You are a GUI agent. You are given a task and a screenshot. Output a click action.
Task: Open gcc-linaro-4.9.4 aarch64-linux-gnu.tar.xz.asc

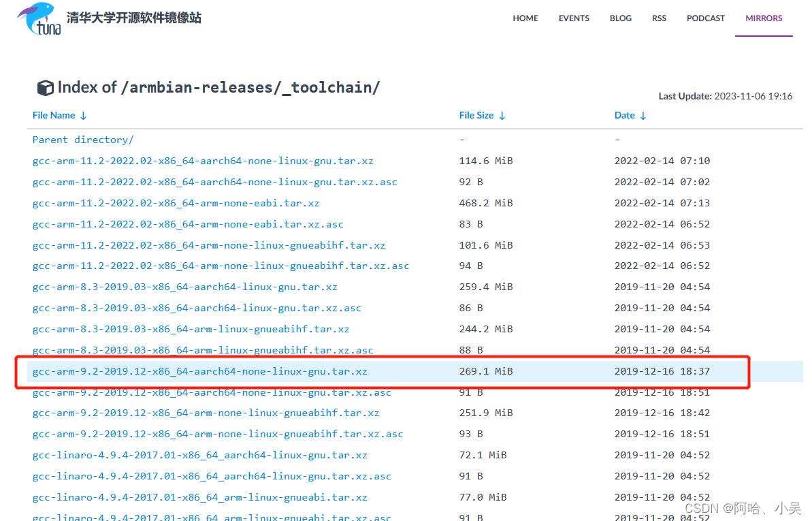211,476
